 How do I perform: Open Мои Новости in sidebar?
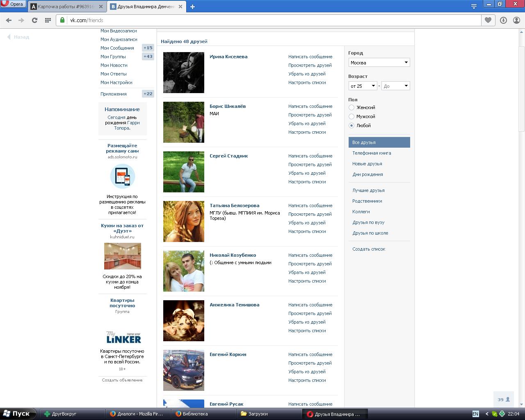click(x=114, y=65)
